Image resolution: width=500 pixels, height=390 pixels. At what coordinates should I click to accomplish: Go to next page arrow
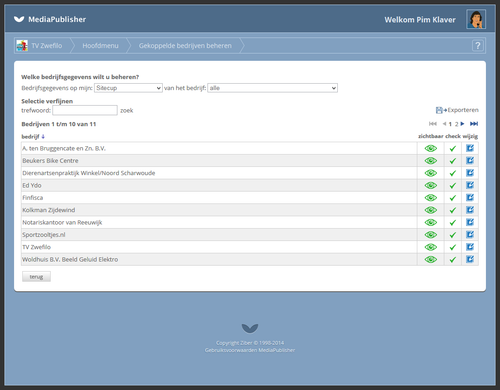point(462,124)
